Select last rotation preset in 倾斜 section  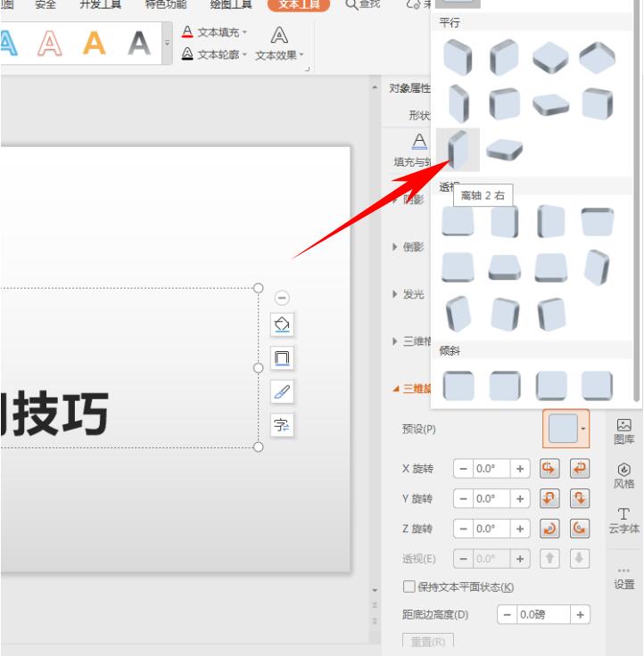click(x=597, y=385)
